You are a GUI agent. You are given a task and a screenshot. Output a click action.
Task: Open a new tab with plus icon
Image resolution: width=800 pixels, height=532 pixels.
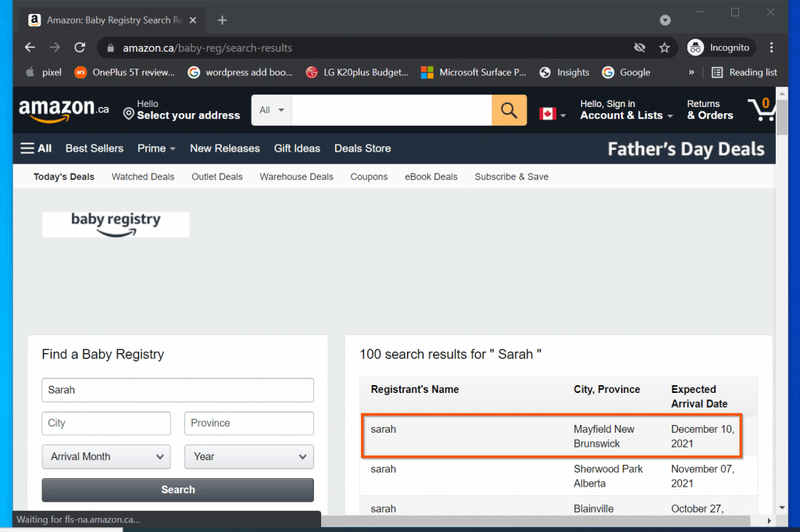tap(222, 20)
